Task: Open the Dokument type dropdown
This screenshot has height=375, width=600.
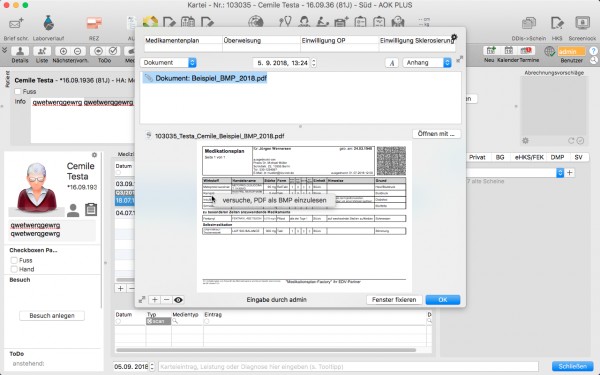Action: point(168,62)
